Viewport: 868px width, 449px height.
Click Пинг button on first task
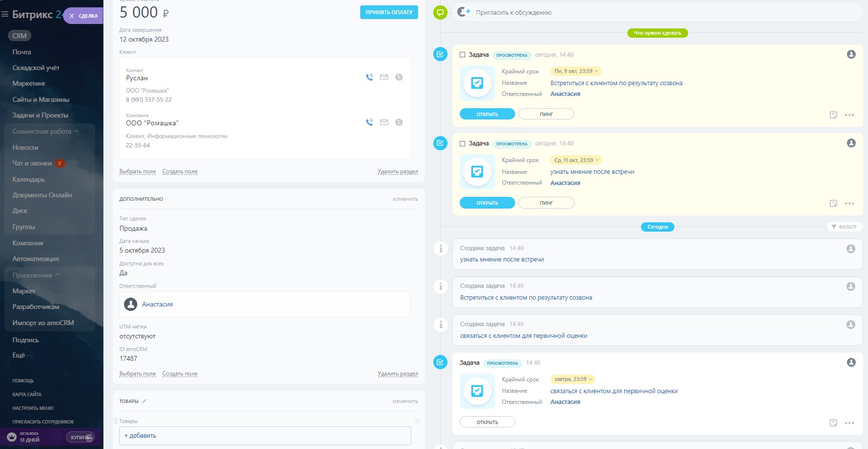pyautogui.click(x=546, y=114)
